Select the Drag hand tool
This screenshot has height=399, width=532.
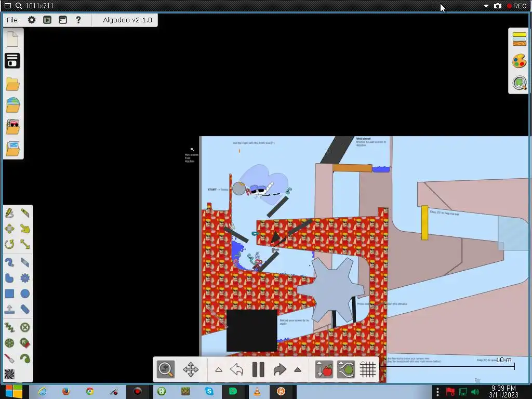pyautogui.click(x=25, y=229)
